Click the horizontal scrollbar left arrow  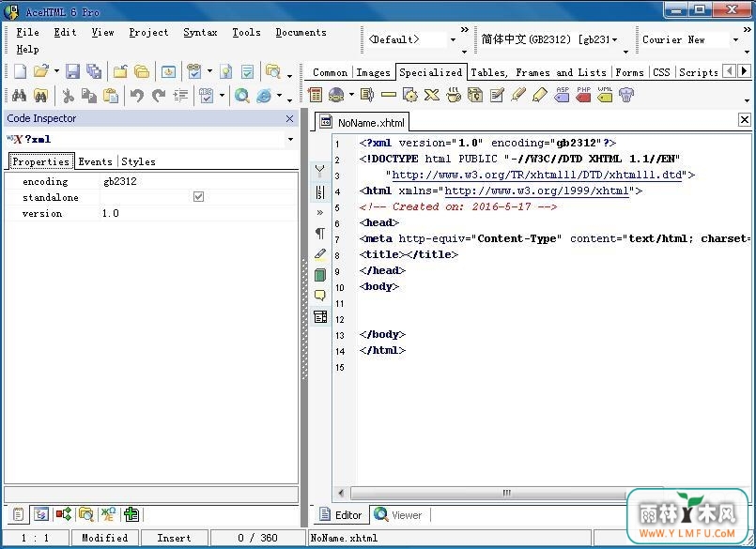pyautogui.click(x=341, y=493)
